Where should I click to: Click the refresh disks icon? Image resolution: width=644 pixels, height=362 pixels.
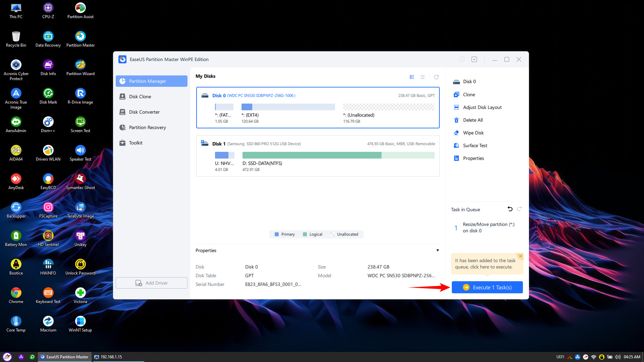[436, 77]
